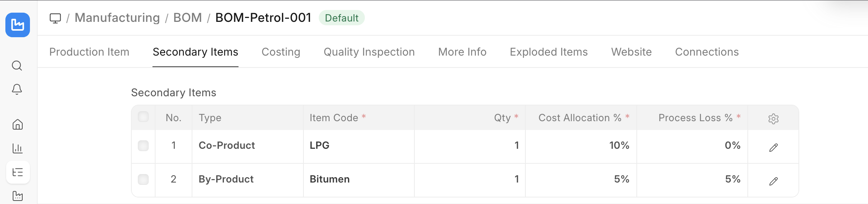868x204 pixels.
Task: Go to home icon in sidebar
Action: (18, 125)
